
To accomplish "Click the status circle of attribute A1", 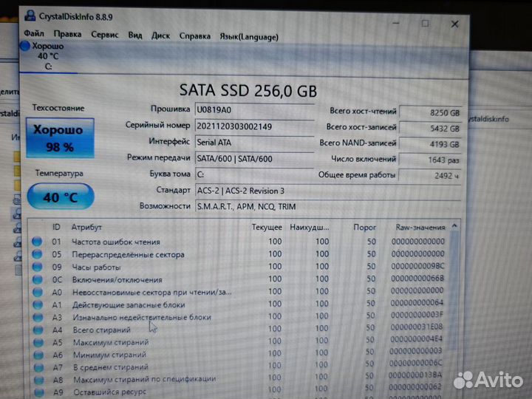I will pos(38,304).
